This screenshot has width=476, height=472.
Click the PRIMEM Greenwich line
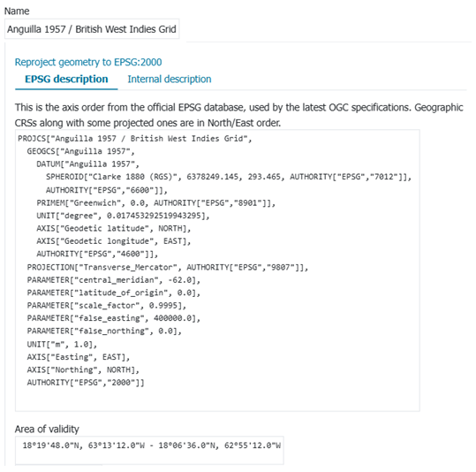156,202
